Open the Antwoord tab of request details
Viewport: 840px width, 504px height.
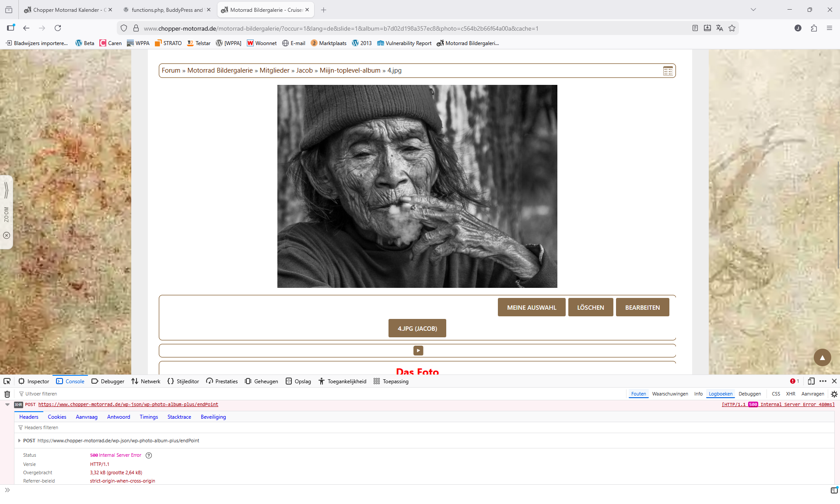pos(119,417)
